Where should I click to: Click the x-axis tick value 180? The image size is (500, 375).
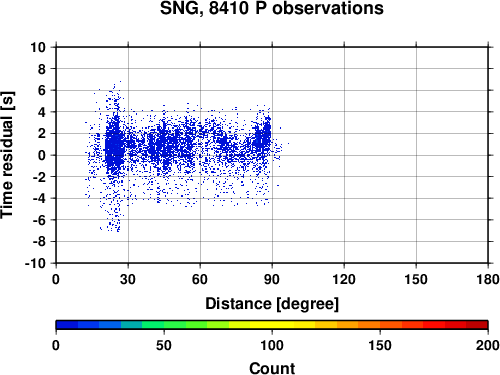pos(488,279)
